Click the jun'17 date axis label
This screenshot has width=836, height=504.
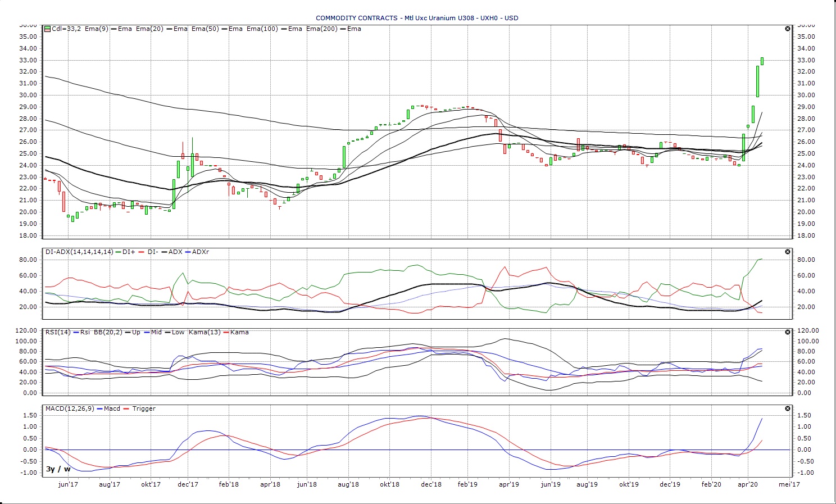tap(68, 484)
